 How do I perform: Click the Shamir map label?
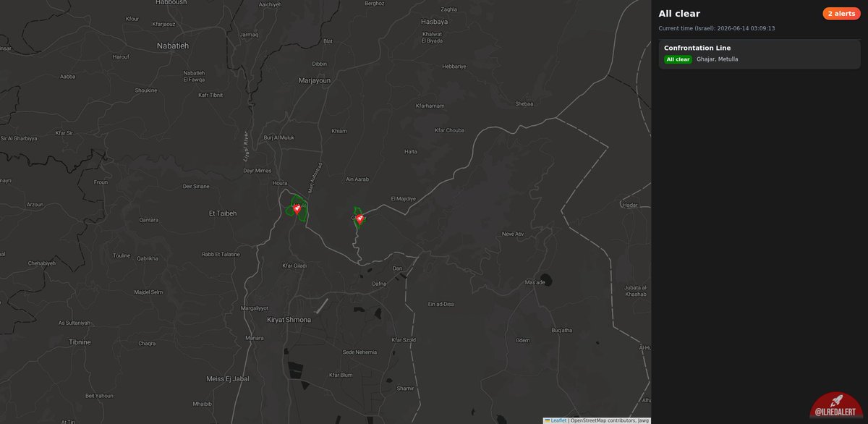click(x=406, y=389)
